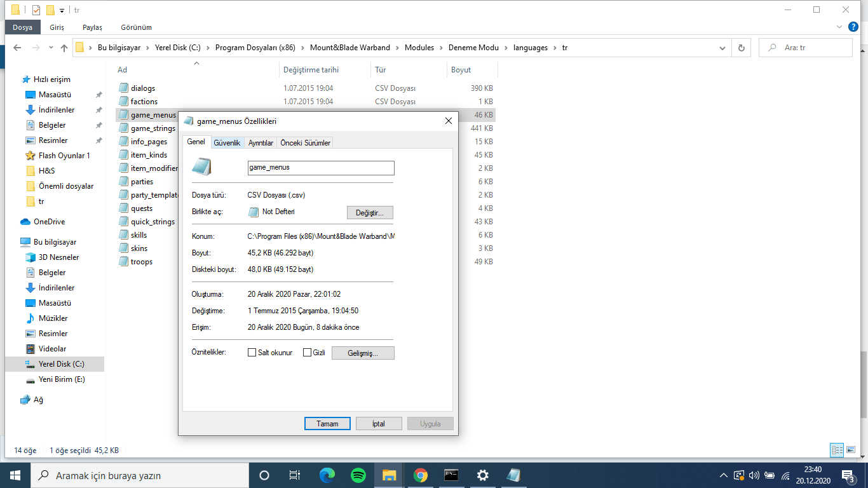Click Deneme Modu breadcrumb
Viewport: 868px width, 488px height.
(x=473, y=48)
